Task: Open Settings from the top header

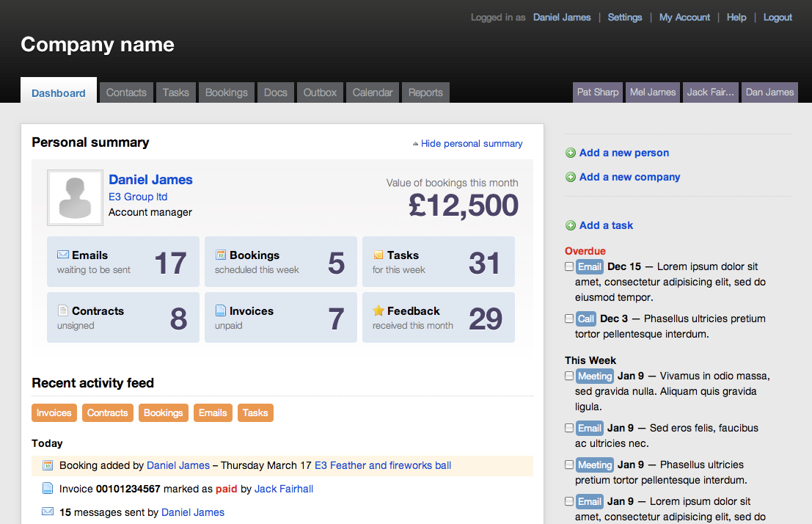Action: click(x=624, y=17)
